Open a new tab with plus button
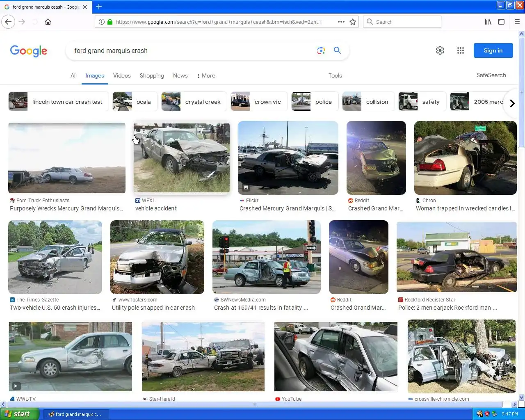The image size is (525, 420). (x=99, y=7)
